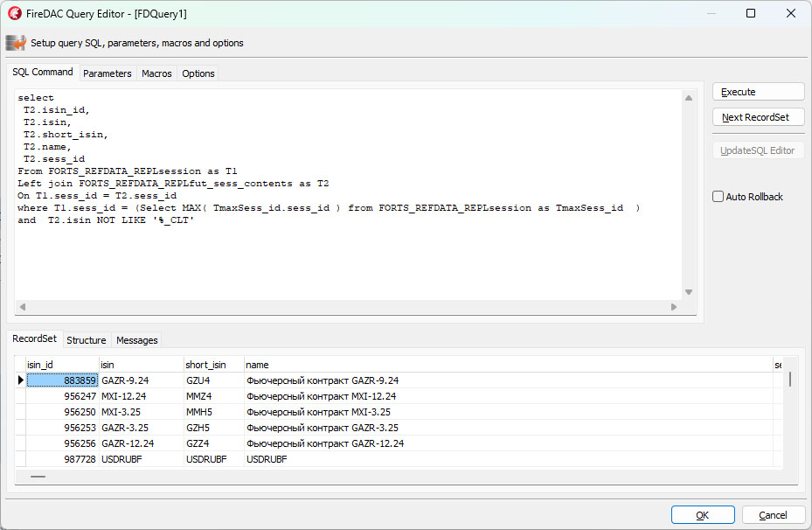
Task: Click the up arrow of SQL editor scrollbar
Action: click(689, 98)
